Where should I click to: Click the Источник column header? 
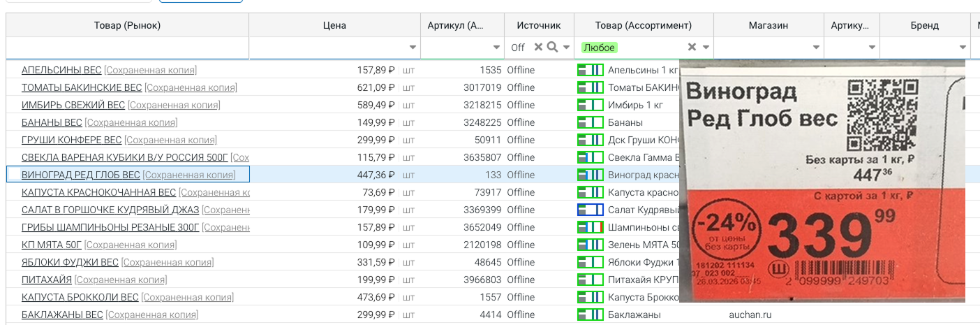[x=538, y=25]
